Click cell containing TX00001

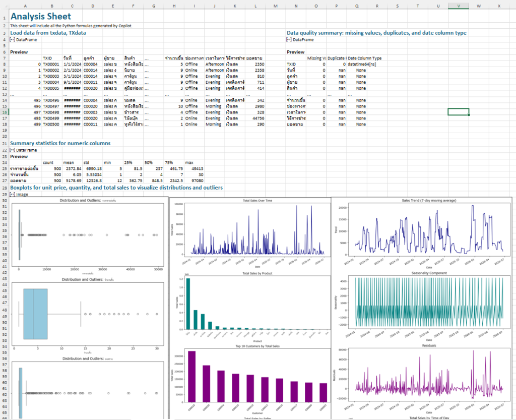click(x=51, y=65)
